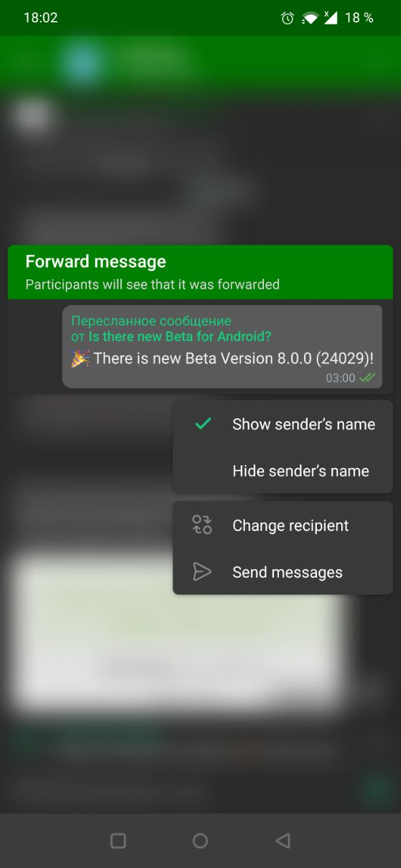Screen dimensions: 401x868
Task: Tap the paper plane send icon
Action: tap(202, 572)
